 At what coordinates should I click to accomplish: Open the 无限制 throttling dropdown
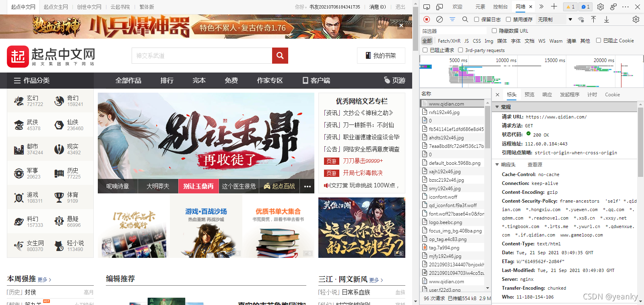555,19
